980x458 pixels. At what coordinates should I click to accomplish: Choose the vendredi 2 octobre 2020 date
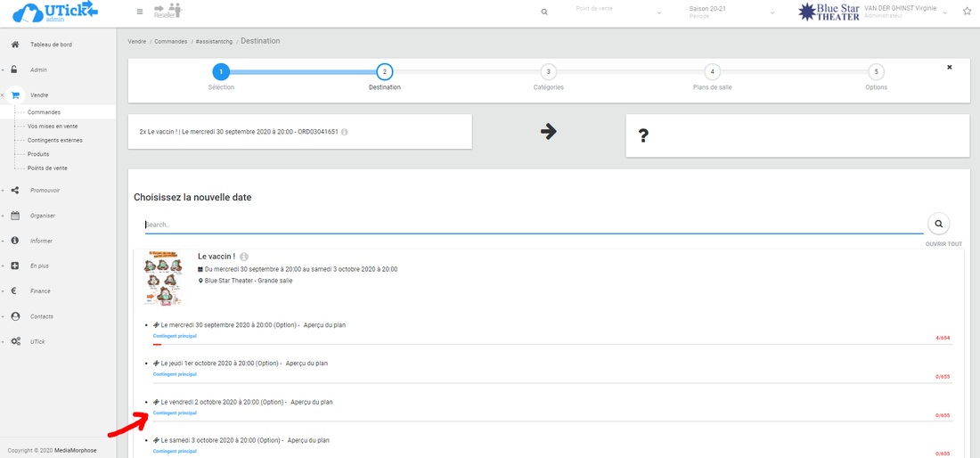click(218, 402)
